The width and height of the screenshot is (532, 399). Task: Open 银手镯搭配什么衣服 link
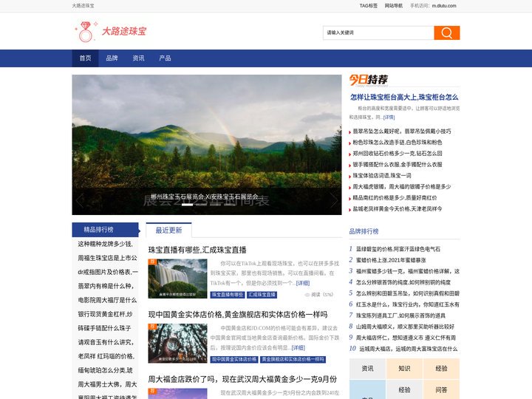[398, 165]
